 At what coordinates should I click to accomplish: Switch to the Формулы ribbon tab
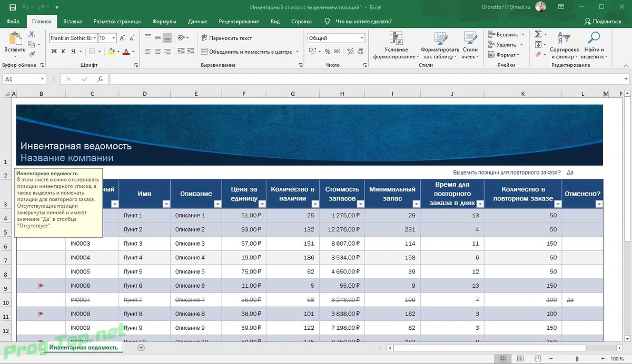pyautogui.click(x=164, y=22)
